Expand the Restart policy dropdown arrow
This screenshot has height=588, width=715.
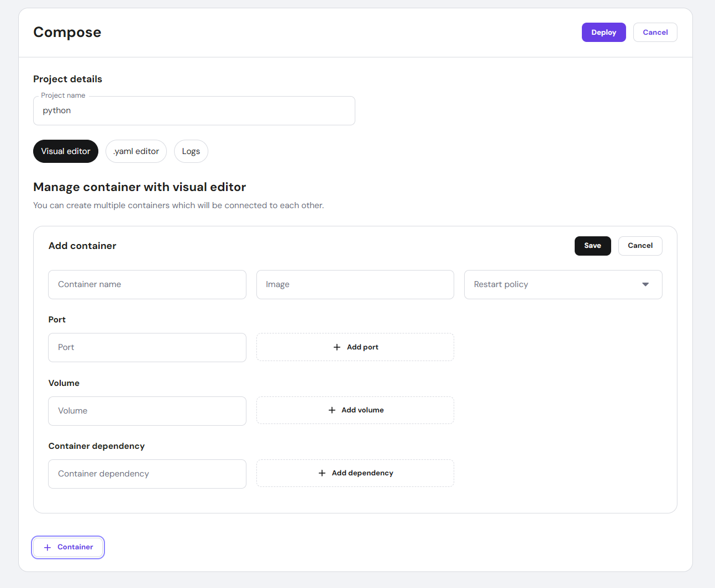tap(645, 284)
